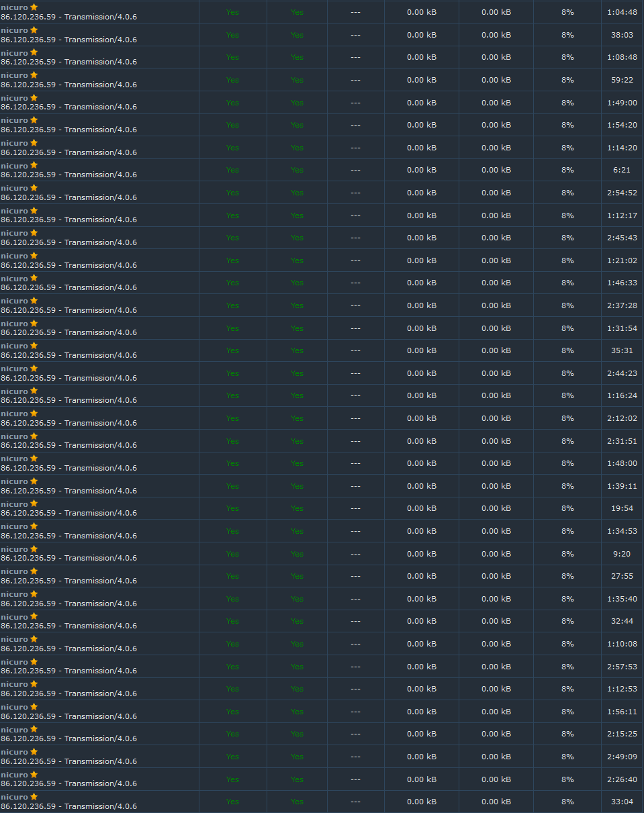The image size is (644, 813).
Task: Select the gold star in the 1:12:17 row
Action: (x=34, y=210)
